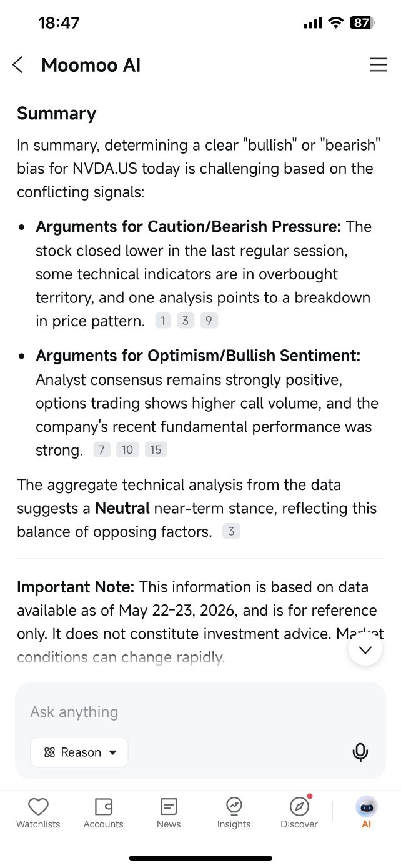Screen dimensions: 401x868
Task: Tap the battery indicator in status bar
Action: tap(362, 23)
